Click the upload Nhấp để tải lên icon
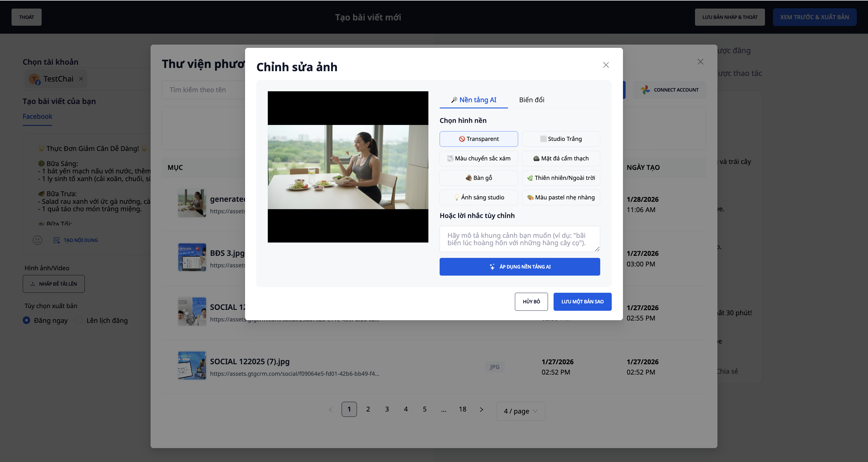Screen dimensions: 868x462 33,284
